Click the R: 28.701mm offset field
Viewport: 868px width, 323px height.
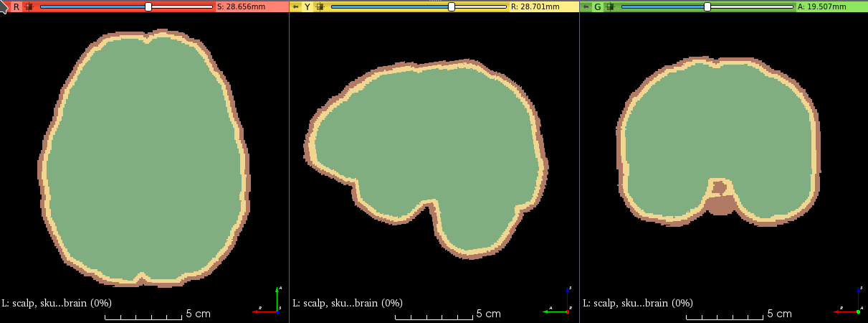(543, 6)
